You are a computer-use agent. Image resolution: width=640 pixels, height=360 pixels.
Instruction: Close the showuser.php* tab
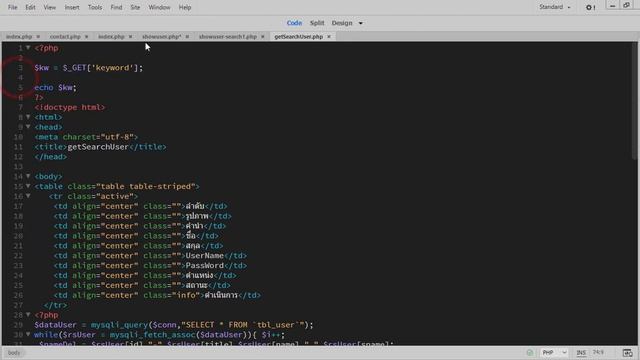(187, 37)
